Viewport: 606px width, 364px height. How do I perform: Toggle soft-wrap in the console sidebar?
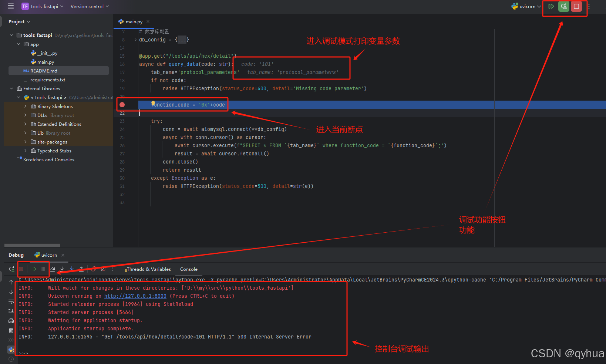click(11, 301)
